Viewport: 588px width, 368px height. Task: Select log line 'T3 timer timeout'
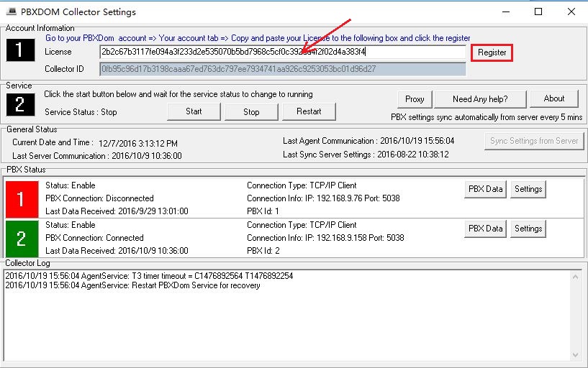(149, 276)
